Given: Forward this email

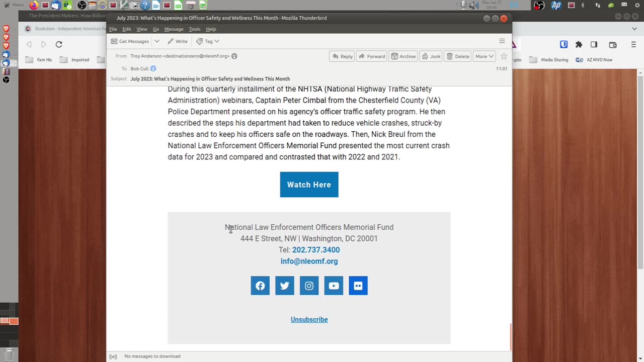Looking at the screenshot, I should [x=371, y=56].
